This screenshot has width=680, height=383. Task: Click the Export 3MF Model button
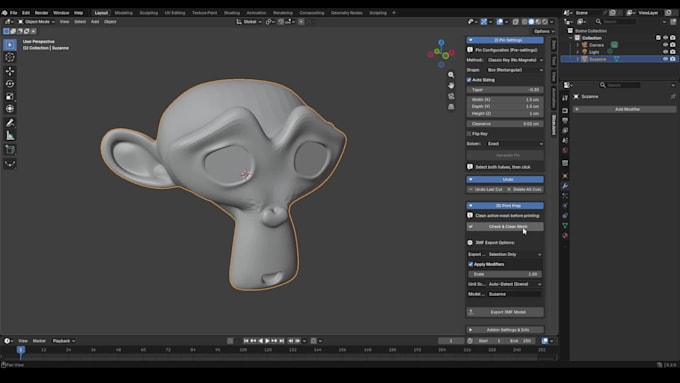click(x=505, y=312)
